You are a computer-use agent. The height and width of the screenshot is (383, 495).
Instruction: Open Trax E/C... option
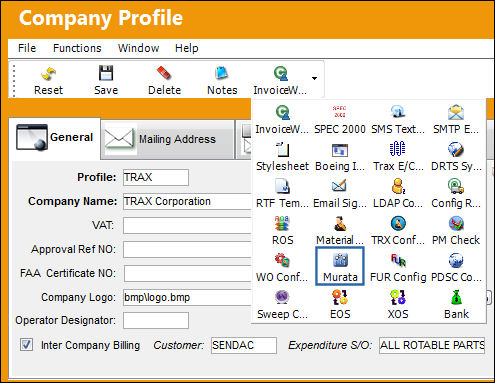coord(398,157)
